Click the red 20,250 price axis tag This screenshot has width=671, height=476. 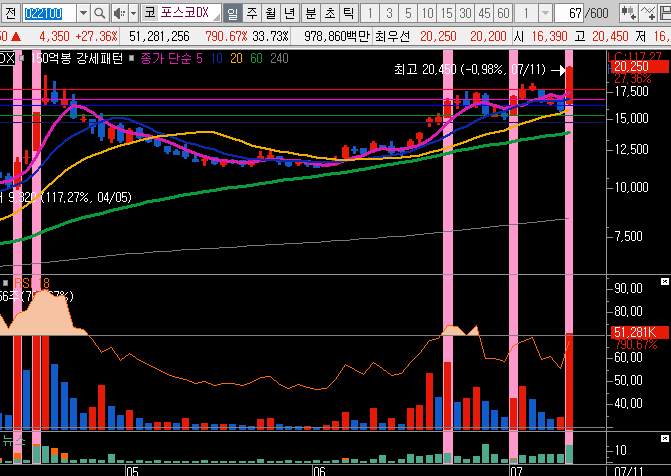click(x=638, y=66)
